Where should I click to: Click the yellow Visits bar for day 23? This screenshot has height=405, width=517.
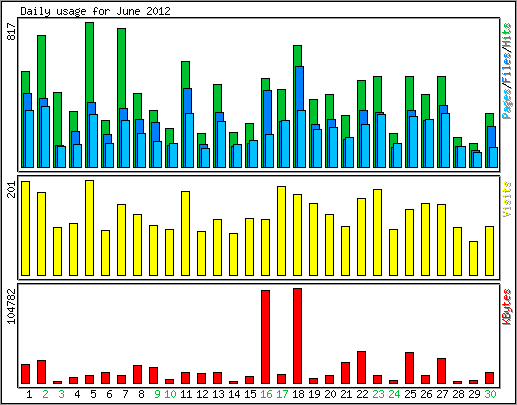tap(377, 232)
